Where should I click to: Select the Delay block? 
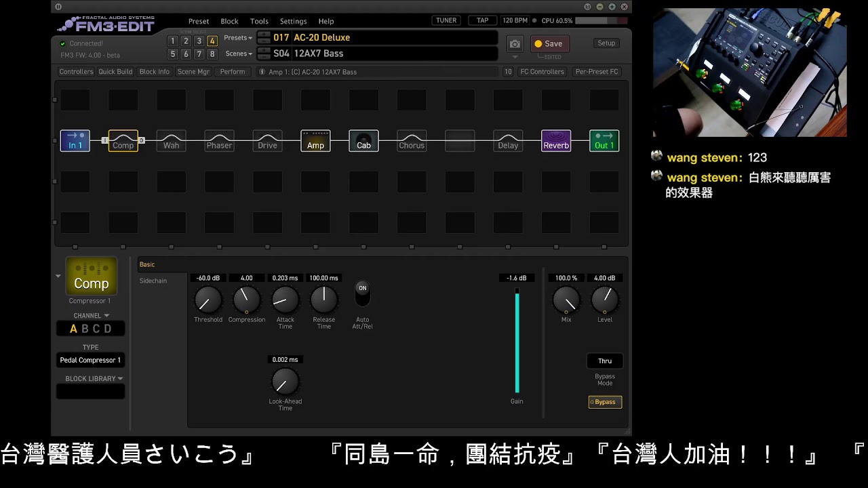click(508, 141)
